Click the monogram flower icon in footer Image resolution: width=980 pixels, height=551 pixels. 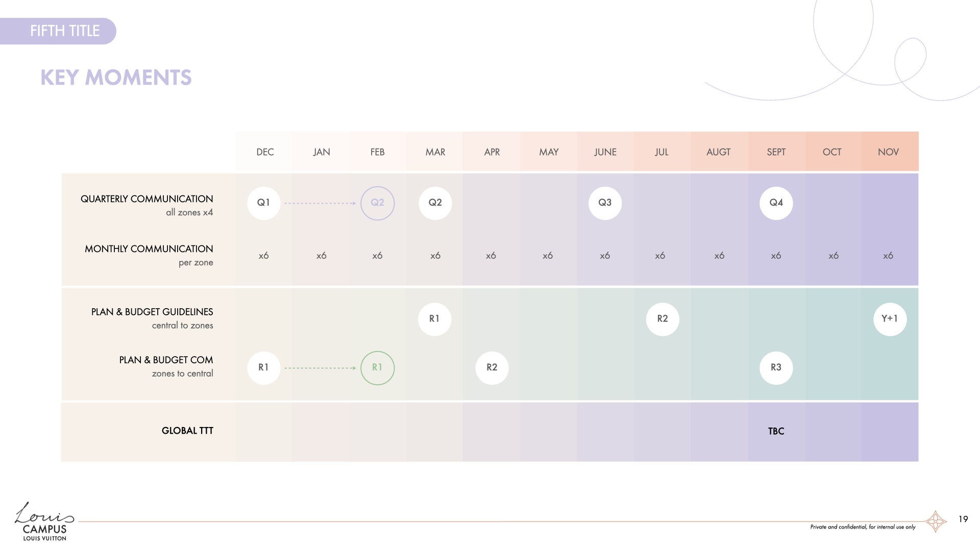coord(936,521)
